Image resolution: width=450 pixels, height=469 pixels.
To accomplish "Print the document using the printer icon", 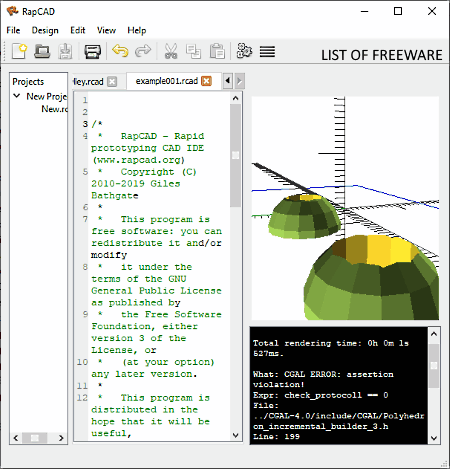I will 92,52.
